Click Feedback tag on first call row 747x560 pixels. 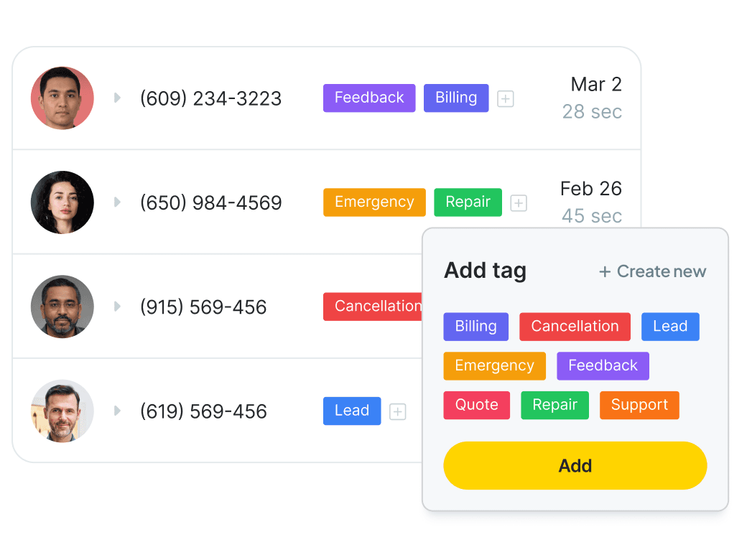[369, 98]
